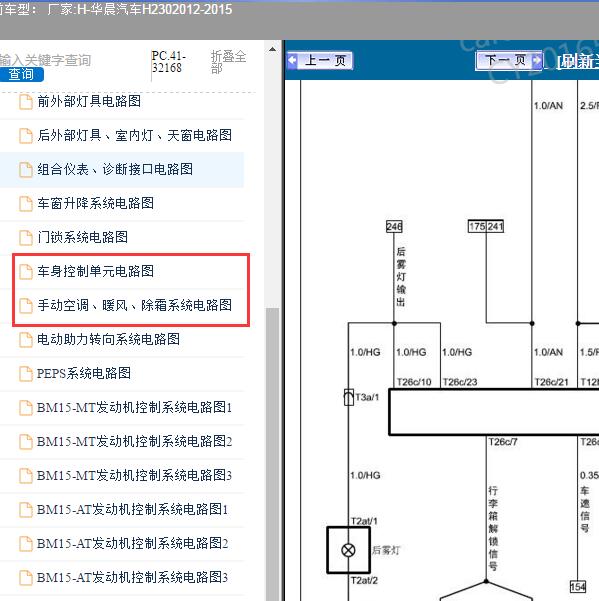Click connector label T26c/23
The image size is (599, 601).
click(460, 382)
